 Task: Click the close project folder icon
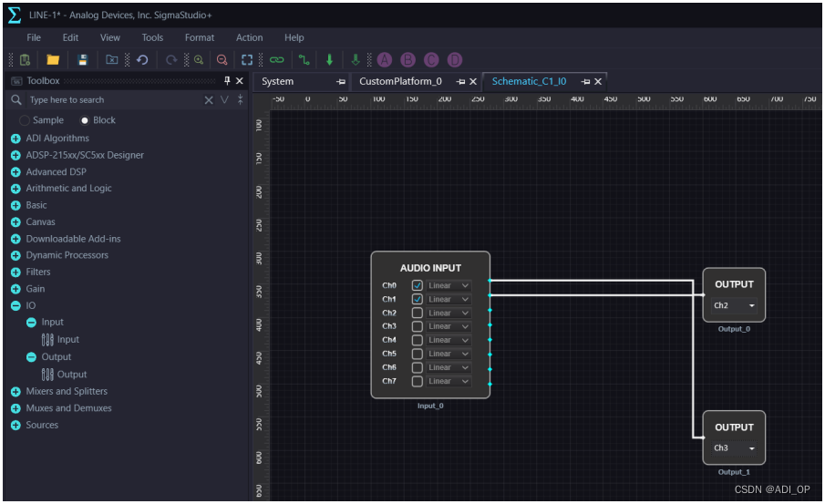pyautogui.click(x=111, y=60)
